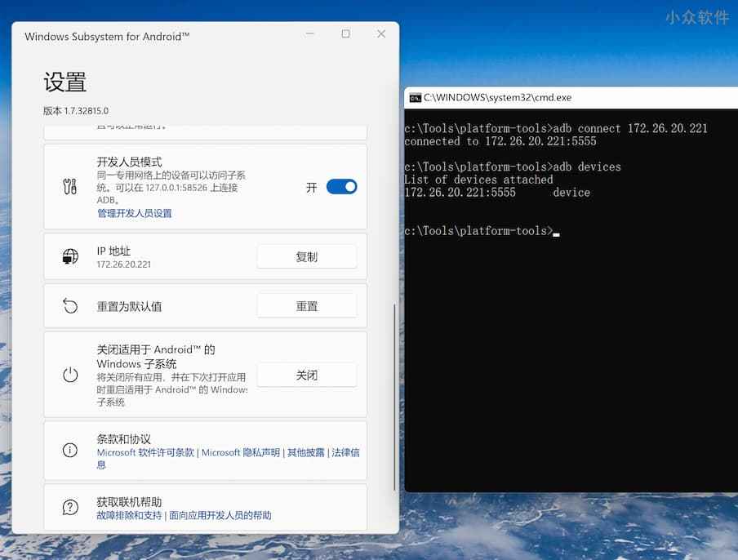
Task: Click the cmd prompt line c:\Tools\platform-tools> with cursor
Action: 482,230
